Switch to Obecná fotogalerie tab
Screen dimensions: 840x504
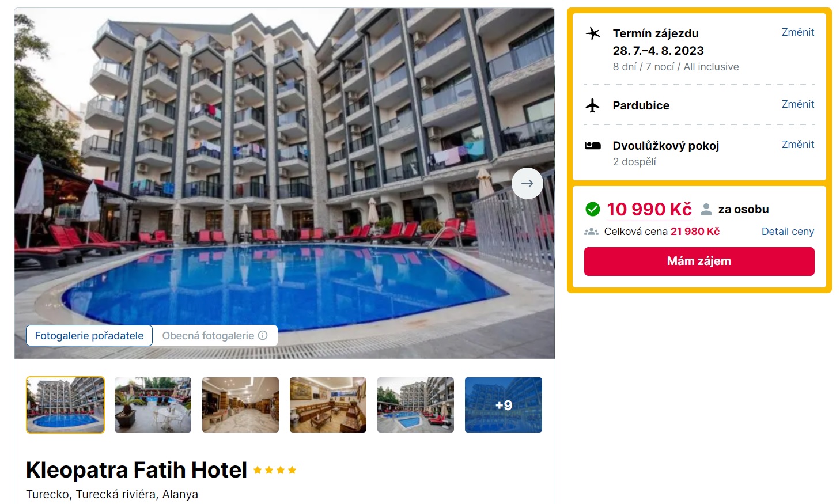click(x=214, y=336)
